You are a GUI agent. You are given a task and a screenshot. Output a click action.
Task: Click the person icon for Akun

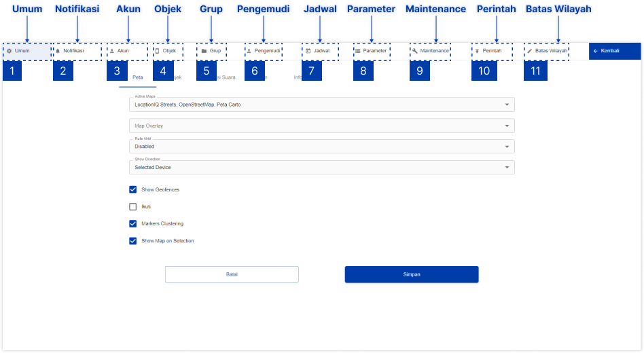[112, 51]
